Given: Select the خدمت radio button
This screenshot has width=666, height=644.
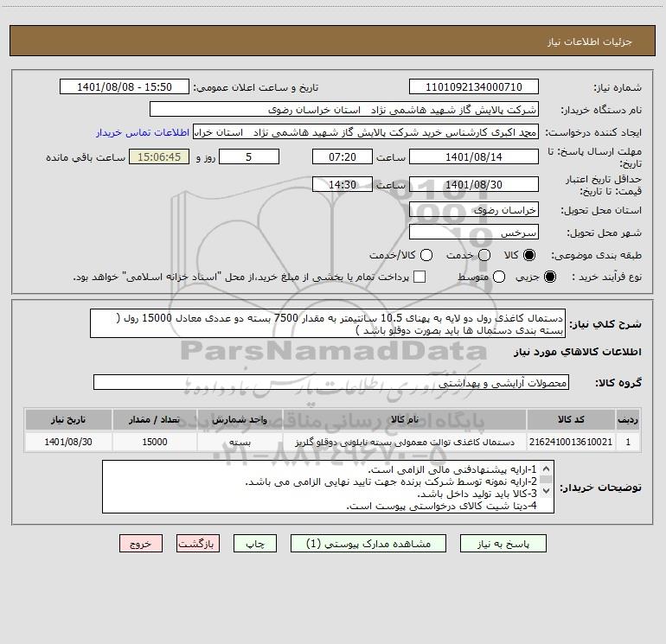Looking at the screenshot, I should [x=484, y=255].
